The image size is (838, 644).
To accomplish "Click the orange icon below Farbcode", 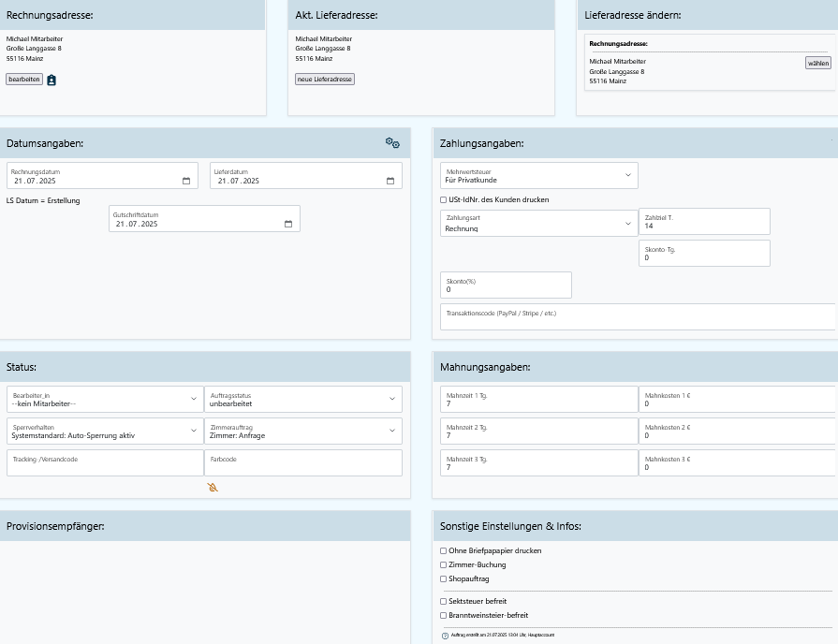I will tap(213, 488).
